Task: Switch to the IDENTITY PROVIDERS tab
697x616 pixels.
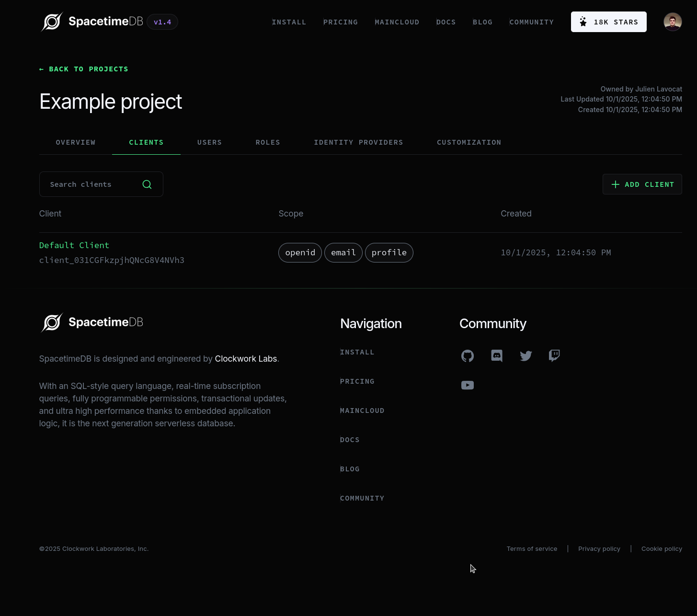Action: click(358, 142)
